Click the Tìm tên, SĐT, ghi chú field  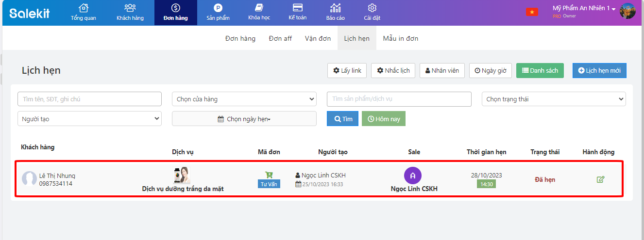89,99
